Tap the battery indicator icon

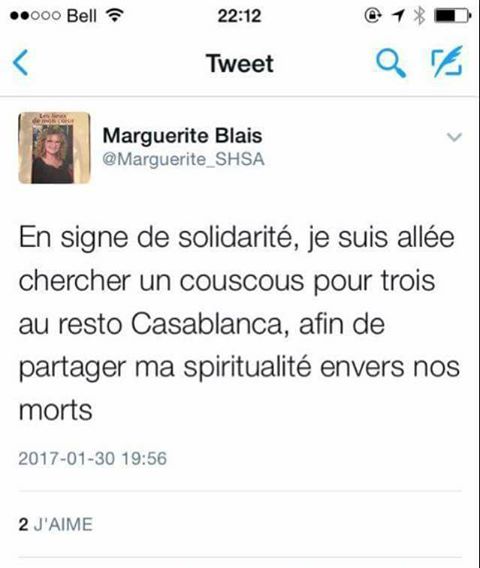453,16
